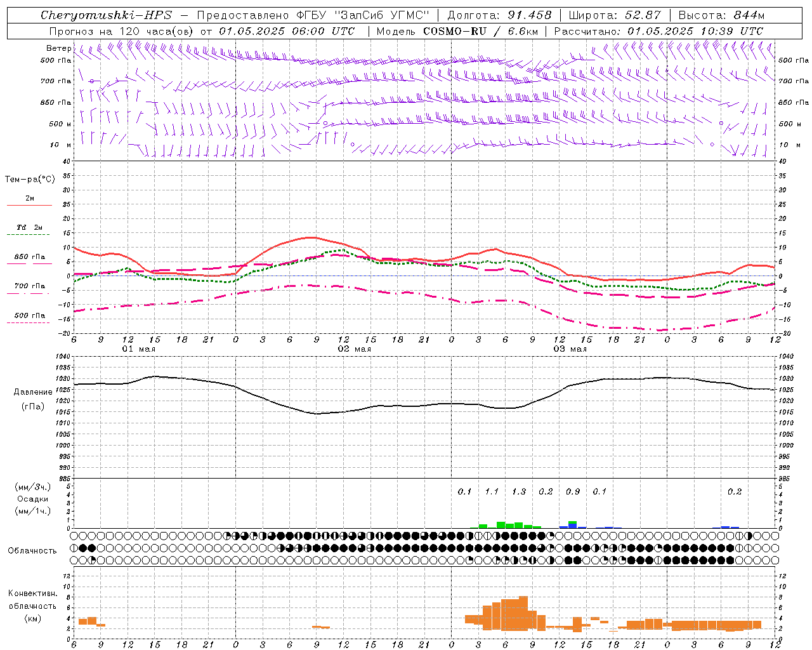
Task: Click the "2м" temperature legend entry
Action: (30, 198)
